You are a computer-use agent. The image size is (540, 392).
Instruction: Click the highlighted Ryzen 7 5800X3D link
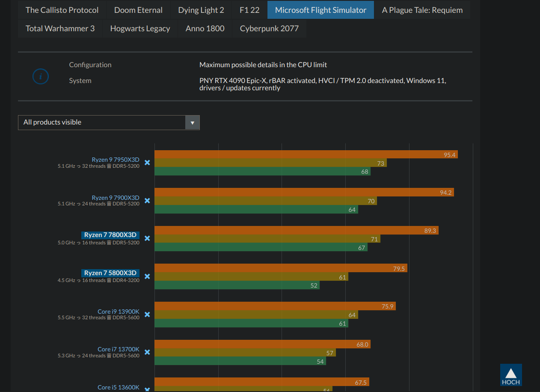(110, 273)
